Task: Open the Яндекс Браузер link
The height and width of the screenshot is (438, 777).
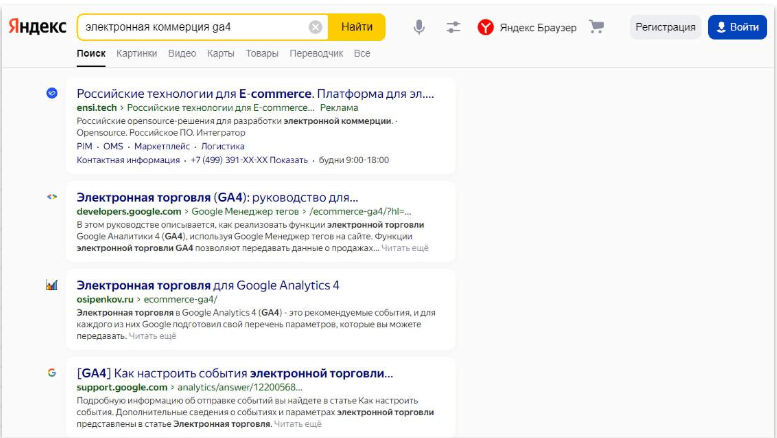Action: coord(538,28)
